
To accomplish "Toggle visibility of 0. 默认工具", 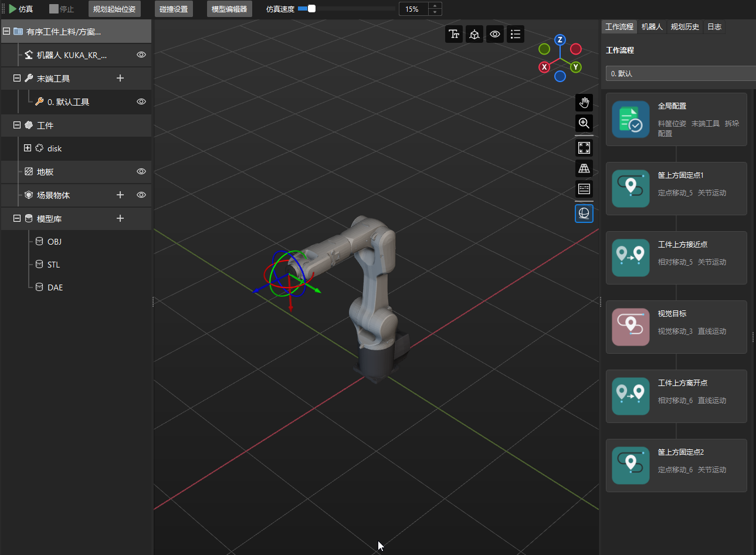I will [141, 101].
